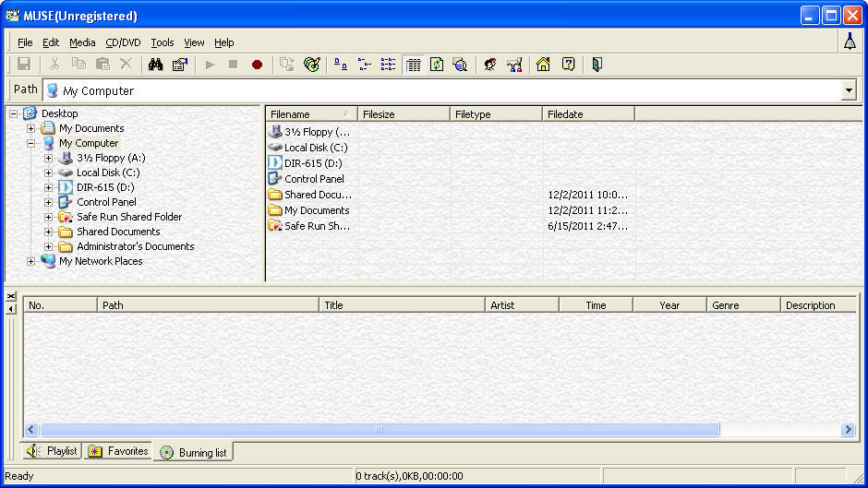Click the face with red hat icon
Viewport: 868px width, 488px height.
pyautogui.click(x=490, y=65)
